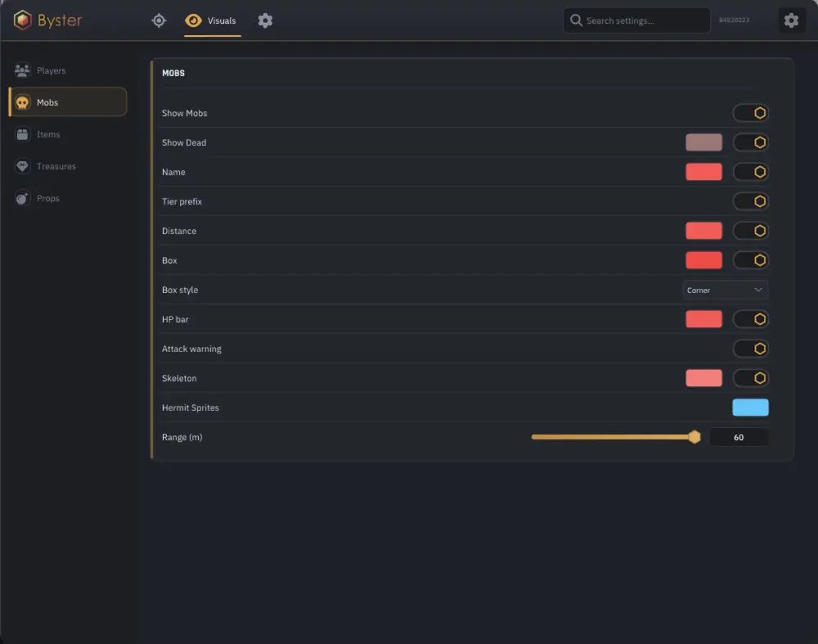This screenshot has height=644, width=818.
Task: Click the Box style label
Action: click(x=180, y=290)
